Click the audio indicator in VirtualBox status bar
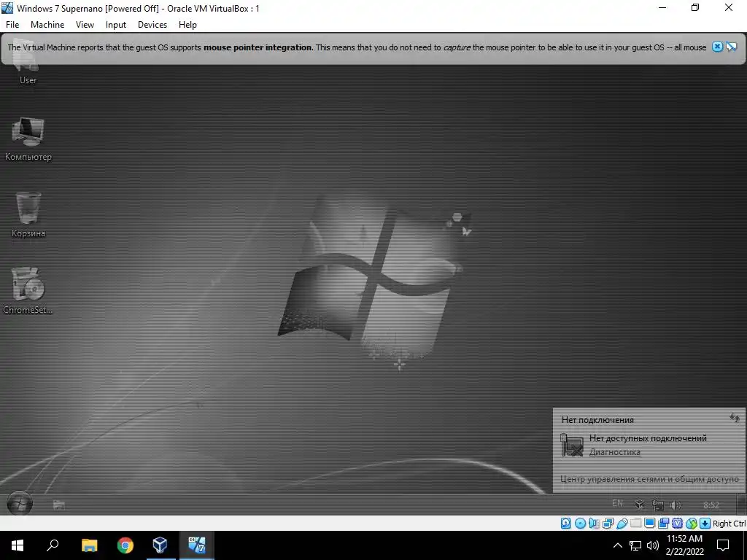This screenshot has width=747, height=560. click(x=594, y=524)
